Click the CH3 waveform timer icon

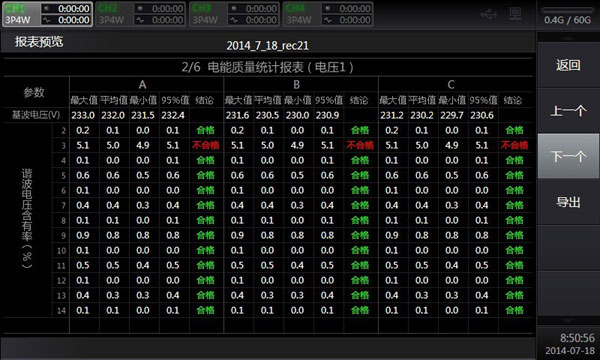coord(234,20)
